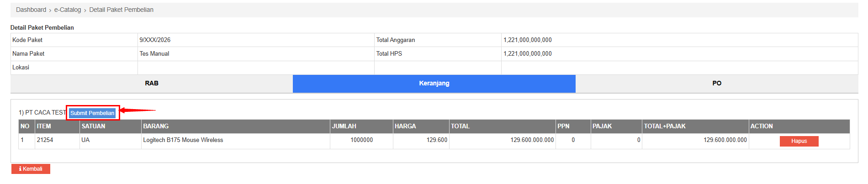Go to e-Catalog in the breadcrumb
Screen dimensions: 868x184
[68, 10]
